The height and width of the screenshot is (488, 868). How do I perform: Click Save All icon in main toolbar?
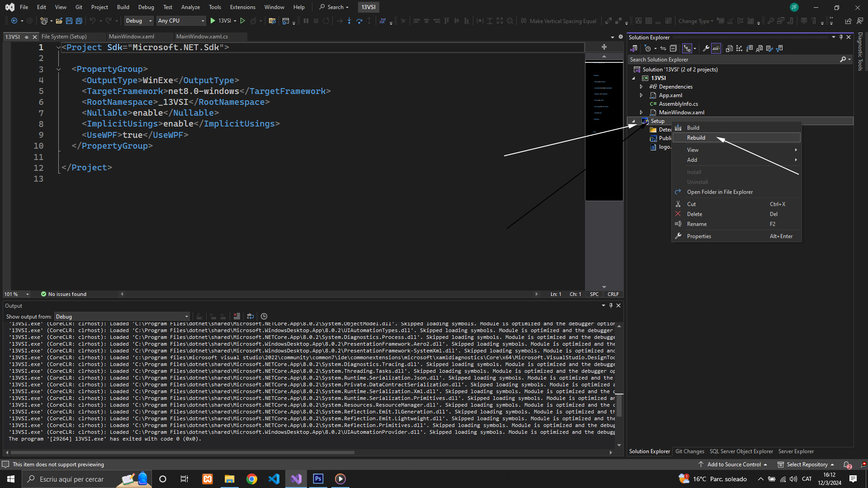[79, 21]
